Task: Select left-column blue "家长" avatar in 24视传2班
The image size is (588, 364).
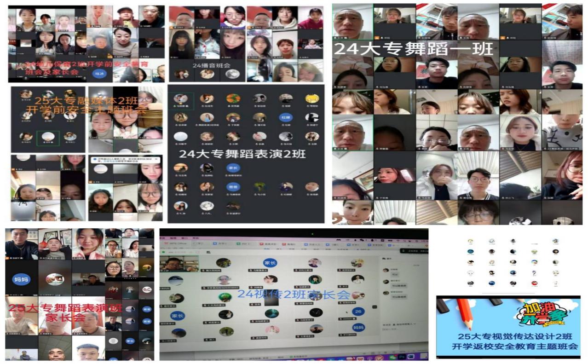Action: [x=177, y=316]
